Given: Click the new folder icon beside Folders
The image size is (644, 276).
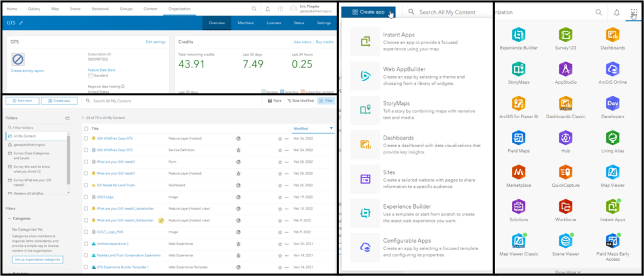Looking at the screenshot, I should (67, 118).
